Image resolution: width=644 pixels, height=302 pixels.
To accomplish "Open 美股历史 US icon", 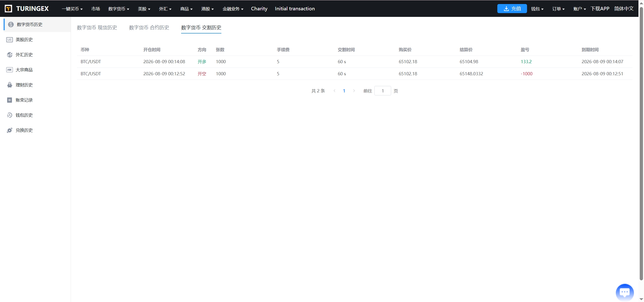I will pyautogui.click(x=10, y=40).
